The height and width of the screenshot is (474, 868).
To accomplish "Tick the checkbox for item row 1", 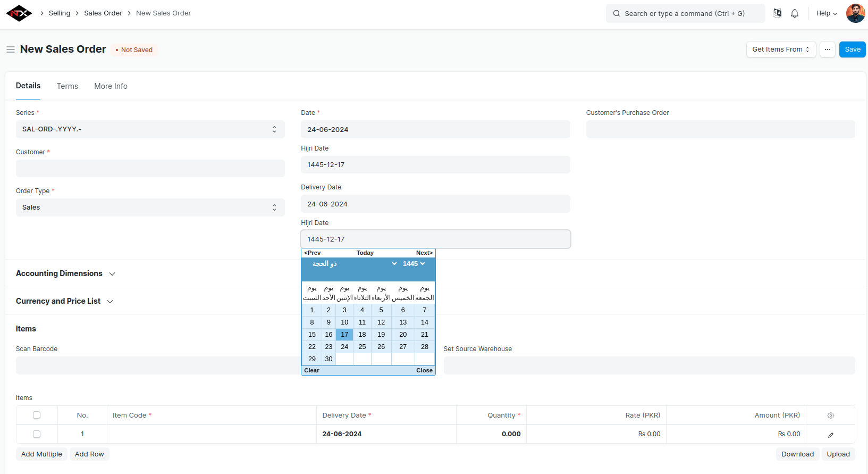I will tap(37, 434).
